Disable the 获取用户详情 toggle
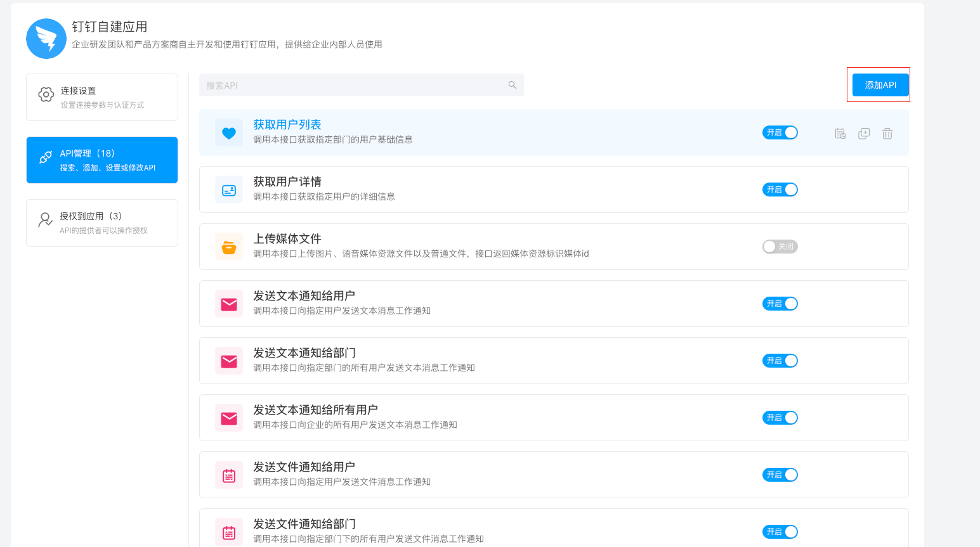Screen dimensions: 980x547 [780, 190]
